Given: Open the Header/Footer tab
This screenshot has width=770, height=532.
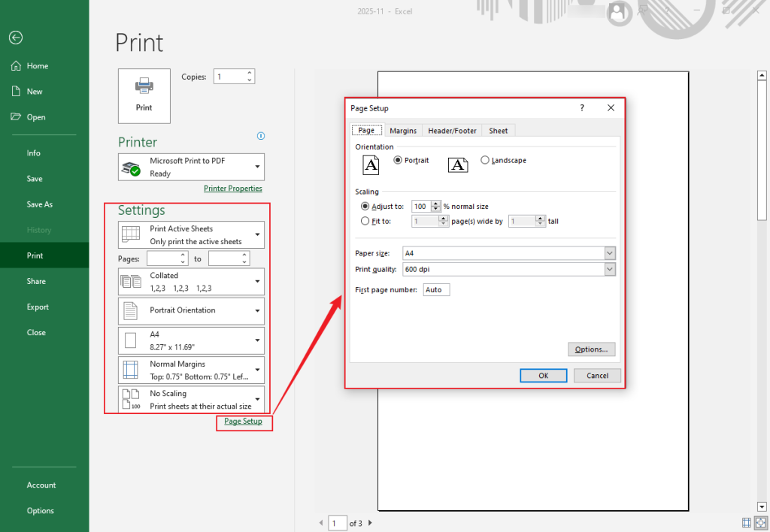Looking at the screenshot, I should (451, 130).
